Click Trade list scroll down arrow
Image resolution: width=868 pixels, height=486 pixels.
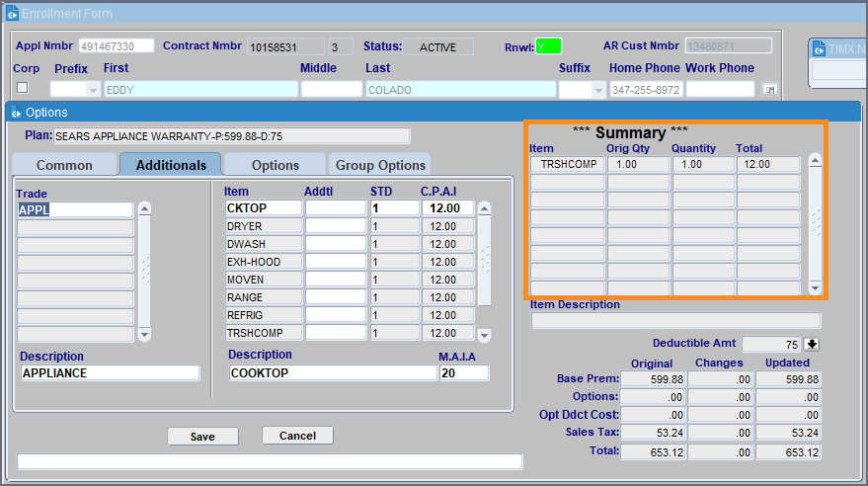point(144,334)
